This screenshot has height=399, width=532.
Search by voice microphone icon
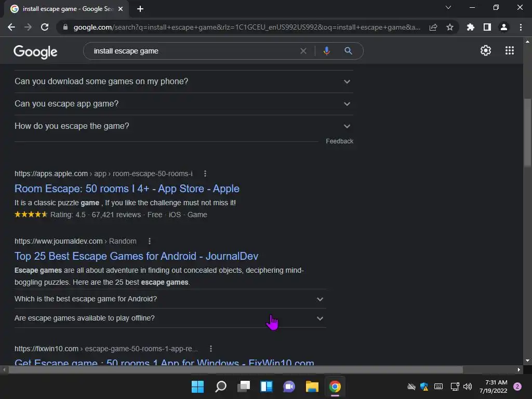[326, 51]
